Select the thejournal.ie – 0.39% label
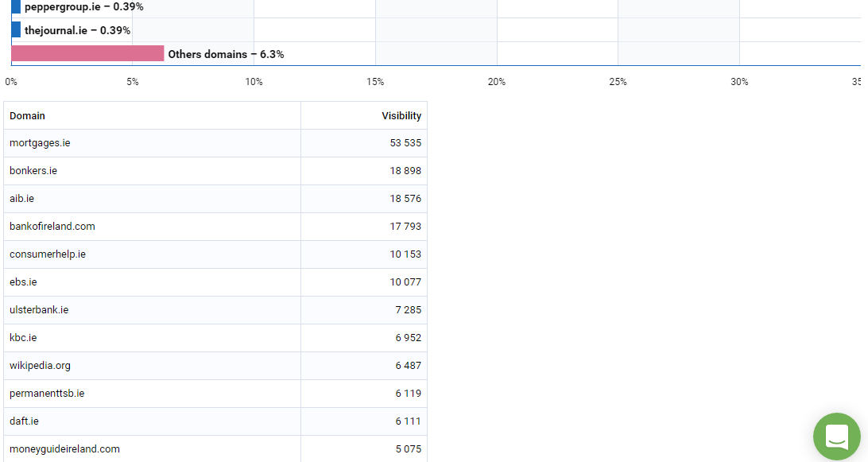 (78, 30)
